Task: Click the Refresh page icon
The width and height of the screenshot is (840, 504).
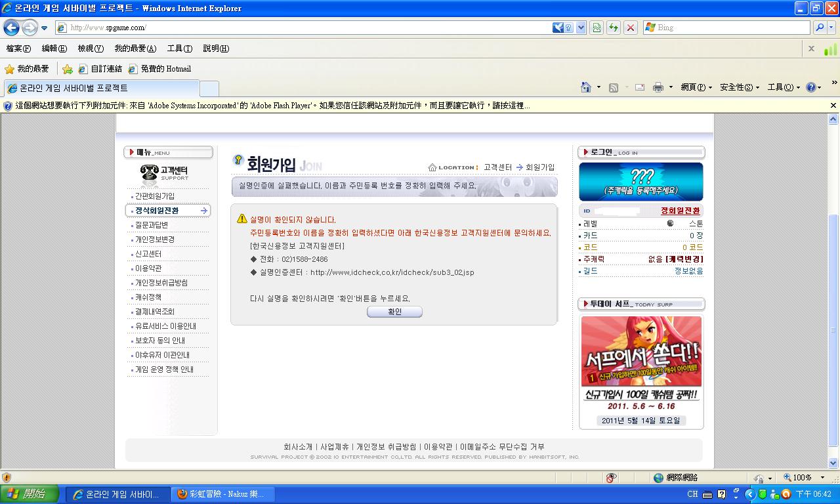Action: tap(614, 28)
